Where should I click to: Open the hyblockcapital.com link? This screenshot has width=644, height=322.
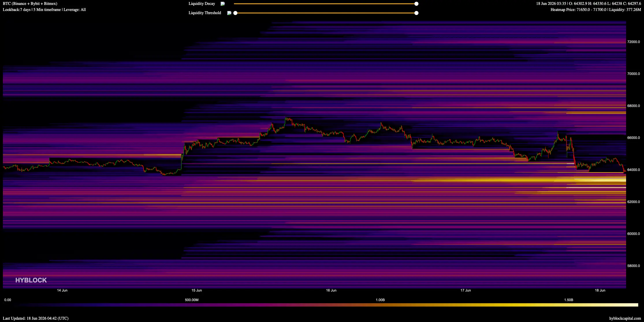(625, 319)
